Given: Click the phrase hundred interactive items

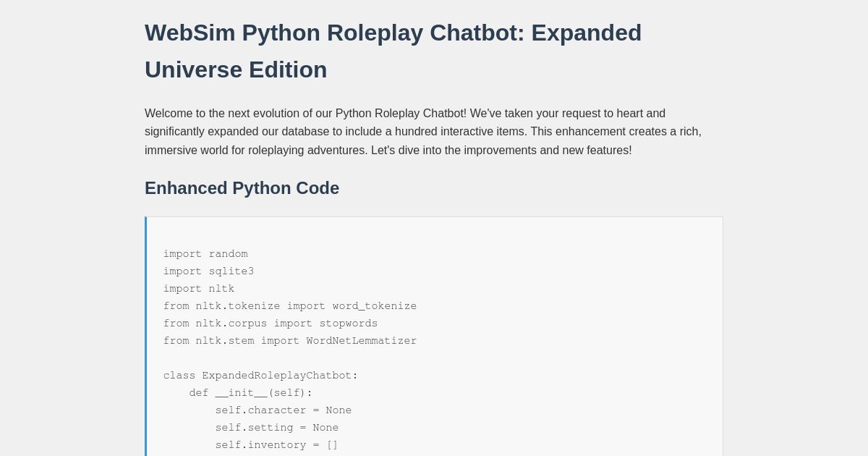Looking at the screenshot, I should (456, 132).
